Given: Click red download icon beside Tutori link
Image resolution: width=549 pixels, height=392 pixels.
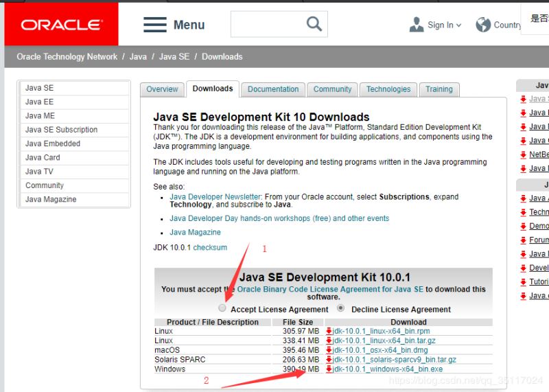Looking at the screenshot, I should tap(523, 282).
